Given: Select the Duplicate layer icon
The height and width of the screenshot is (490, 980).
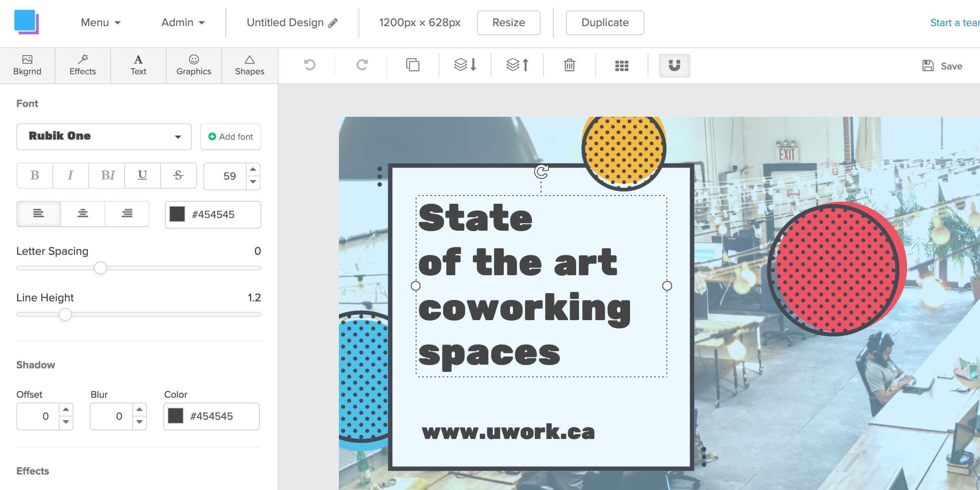Looking at the screenshot, I should 413,65.
